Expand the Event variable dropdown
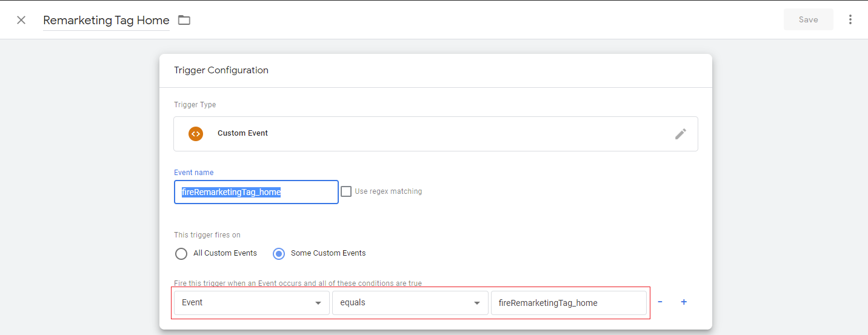Image resolution: width=868 pixels, height=335 pixels. click(x=251, y=303)
